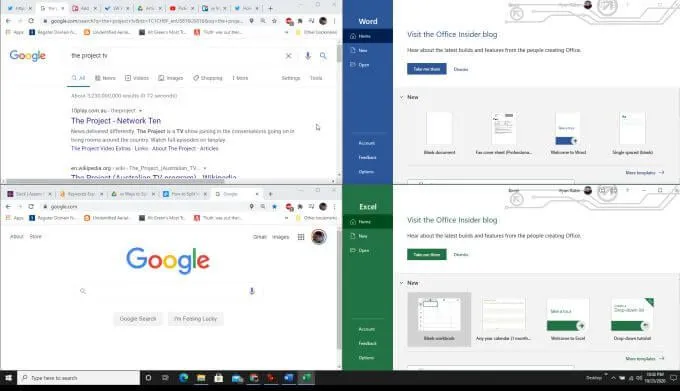
Task: Create a Blank document in Word
Action: [439, 133]
